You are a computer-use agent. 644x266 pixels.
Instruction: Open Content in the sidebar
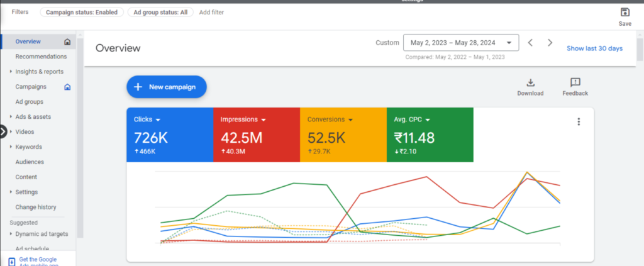click(x=26, y=177)
